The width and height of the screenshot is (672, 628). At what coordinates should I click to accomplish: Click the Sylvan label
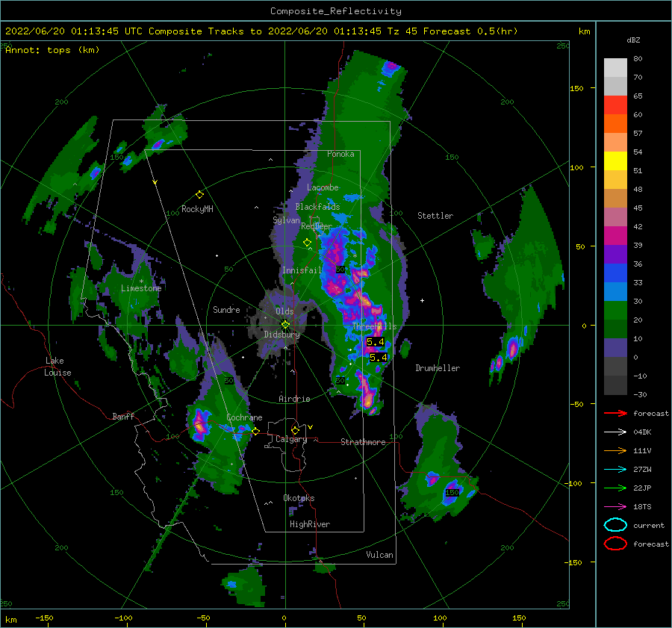[x=286, y=220]
